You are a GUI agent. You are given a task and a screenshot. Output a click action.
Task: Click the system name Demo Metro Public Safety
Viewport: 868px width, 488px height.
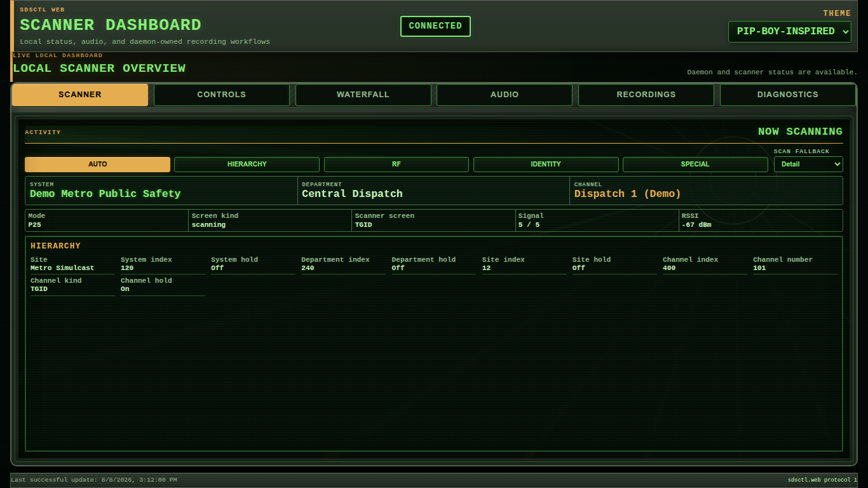point(105,194)
